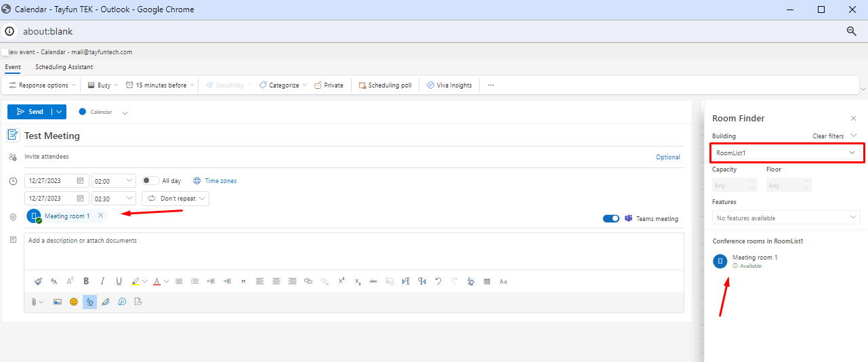Open the RoomList1 building dropdown
868x362 pixels.
click(x=786, y=153)
